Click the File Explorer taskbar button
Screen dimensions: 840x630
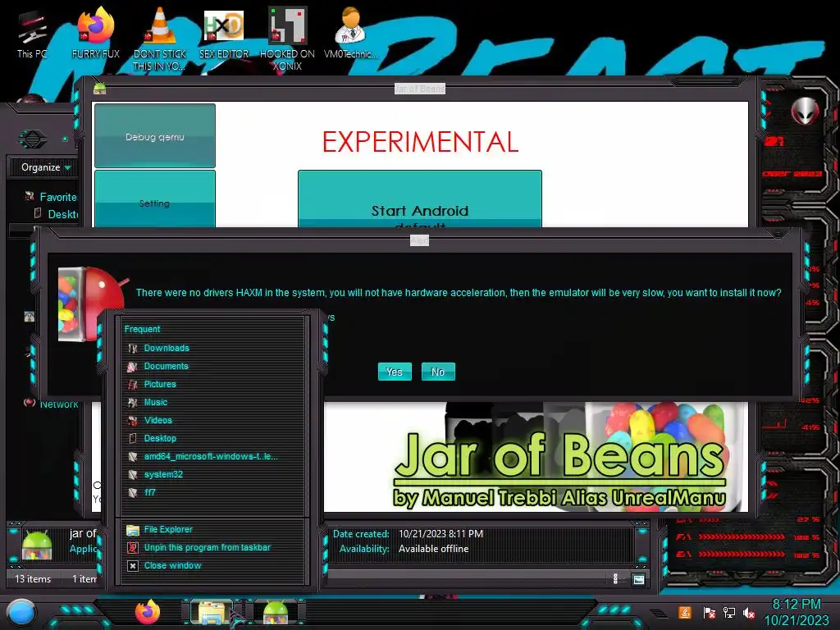pyautogui.click(x=211, y=612)
